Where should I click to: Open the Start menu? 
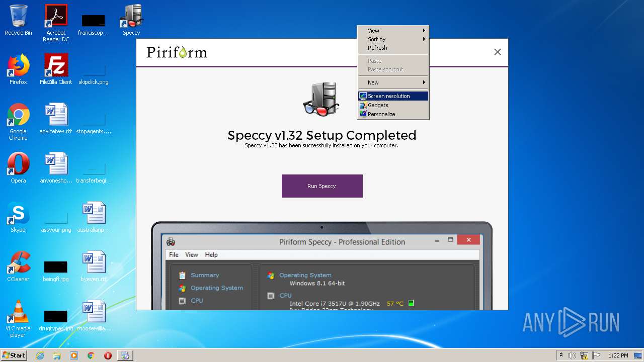[x=14, y=355]
